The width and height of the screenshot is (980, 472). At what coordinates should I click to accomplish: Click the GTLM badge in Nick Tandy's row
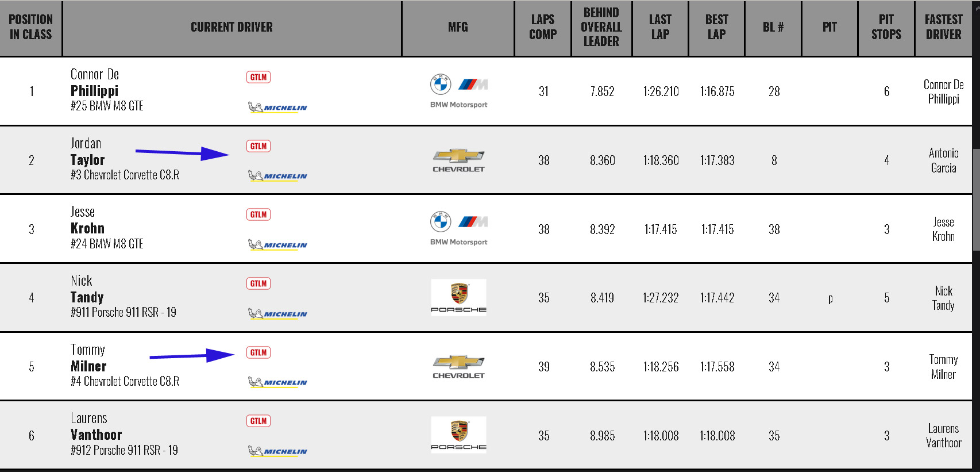258,283
